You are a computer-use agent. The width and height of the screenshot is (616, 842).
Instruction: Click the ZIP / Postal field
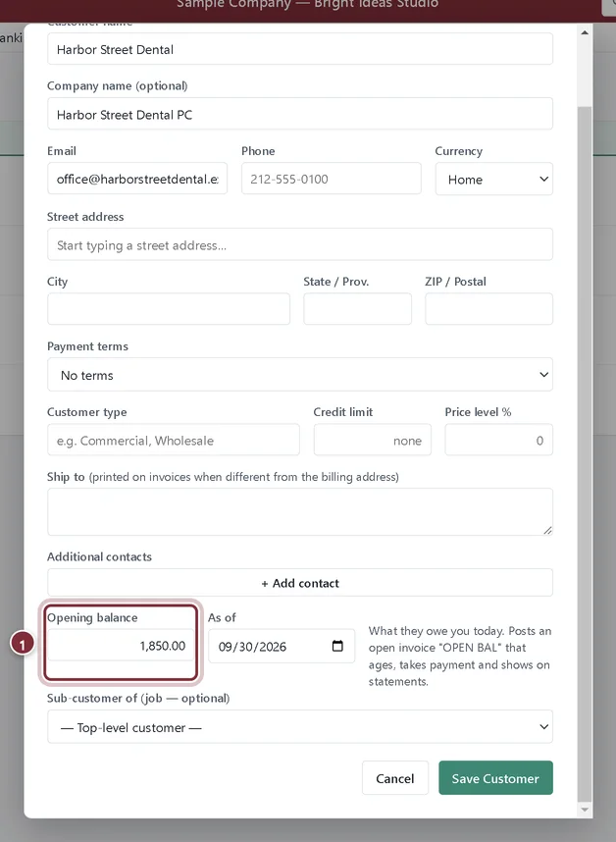tap(488, 309)
